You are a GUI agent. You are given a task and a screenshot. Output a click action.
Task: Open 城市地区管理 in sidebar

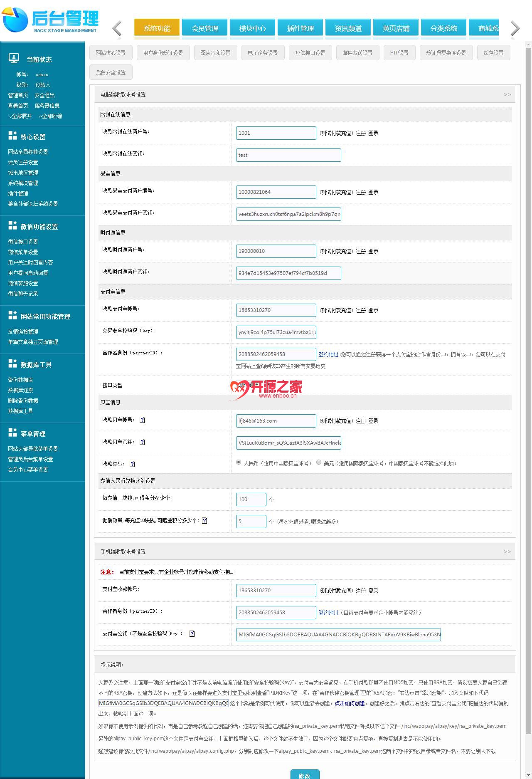23,173
